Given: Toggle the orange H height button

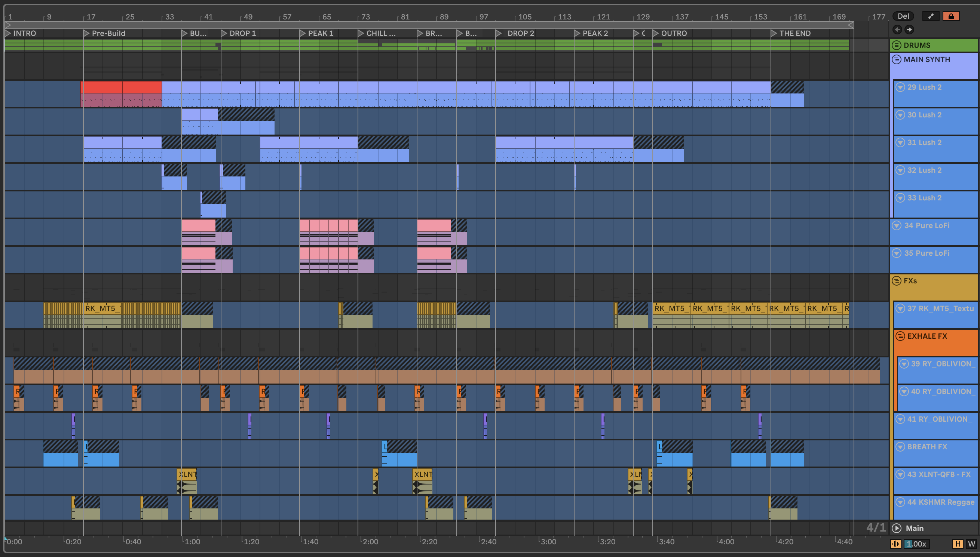Looking at the screenshot, I should click(x=958, y=544).
